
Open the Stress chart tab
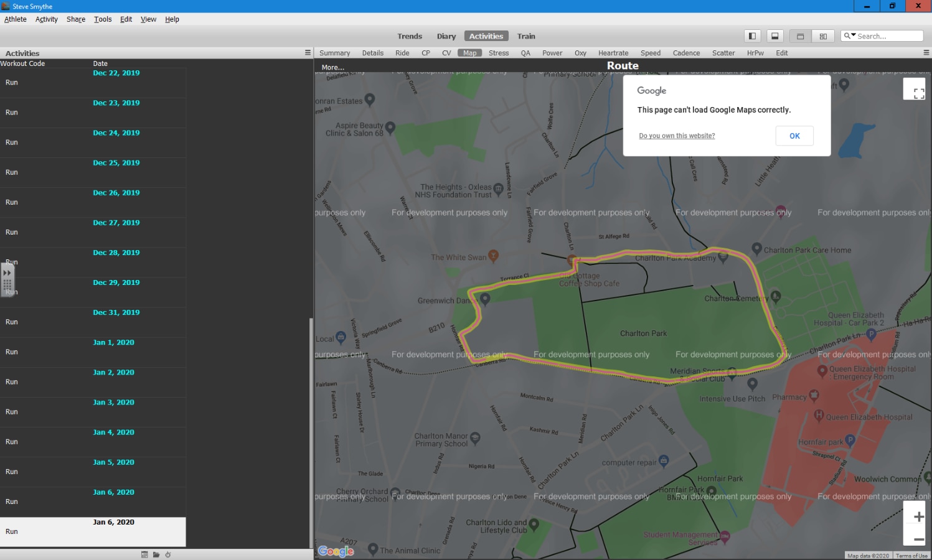(x=499, y=53)
